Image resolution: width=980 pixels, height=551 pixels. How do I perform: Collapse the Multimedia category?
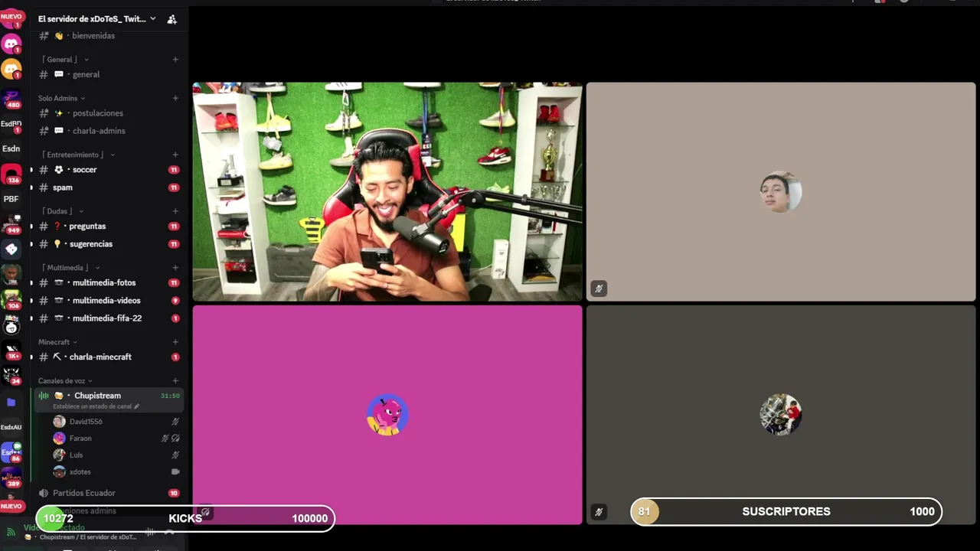(x=70, y=268)
